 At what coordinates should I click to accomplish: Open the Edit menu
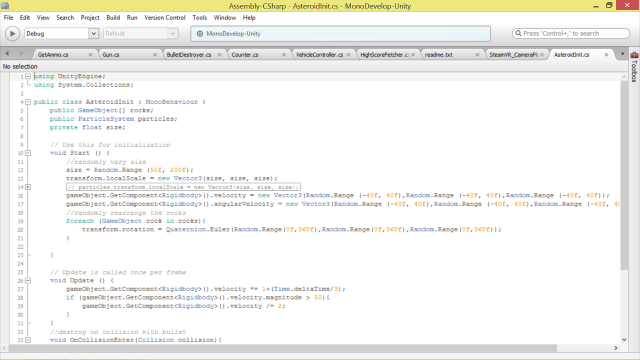[x=25, y=18]
